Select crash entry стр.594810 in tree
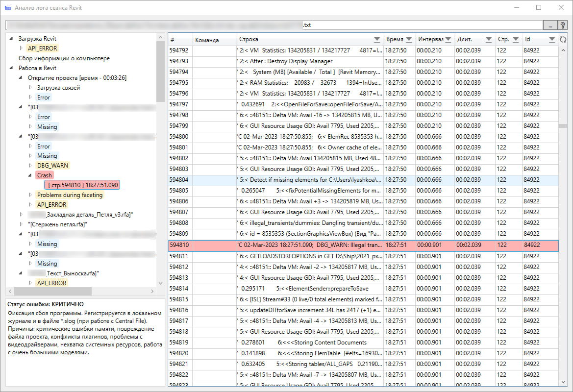This screenshot has height=392, width=573. [82, 185]
